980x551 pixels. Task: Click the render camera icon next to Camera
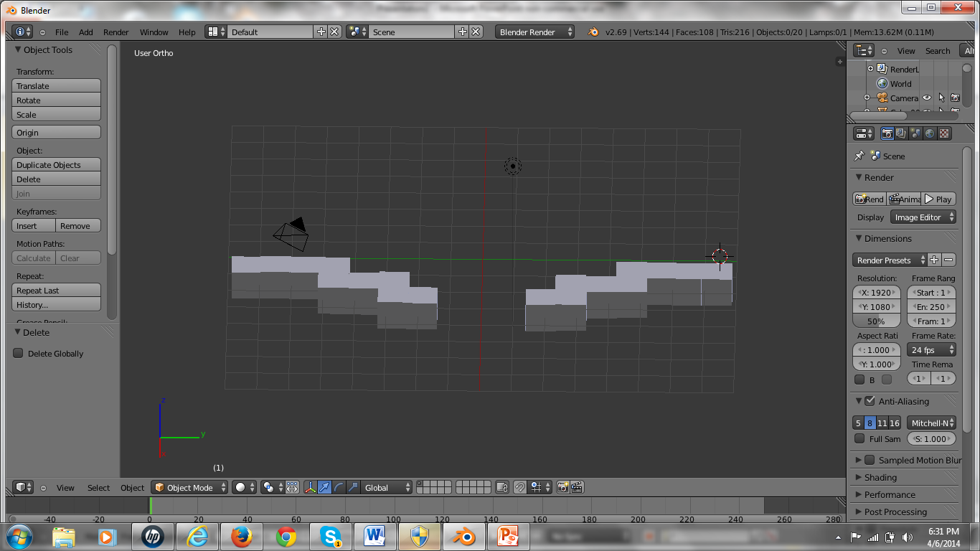point(955,98)
